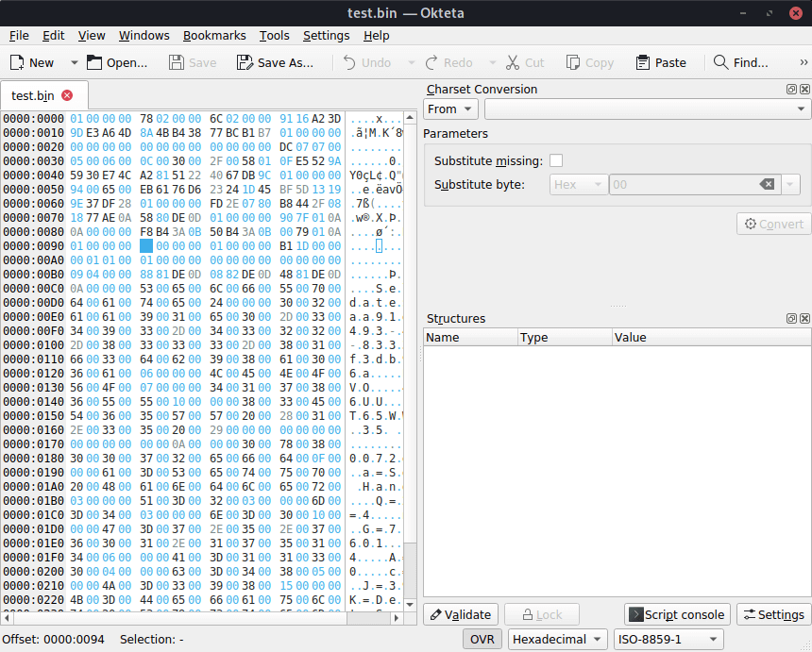Click the horizontal scroll right arrow
812x652 pixels.
coord(397,617)
